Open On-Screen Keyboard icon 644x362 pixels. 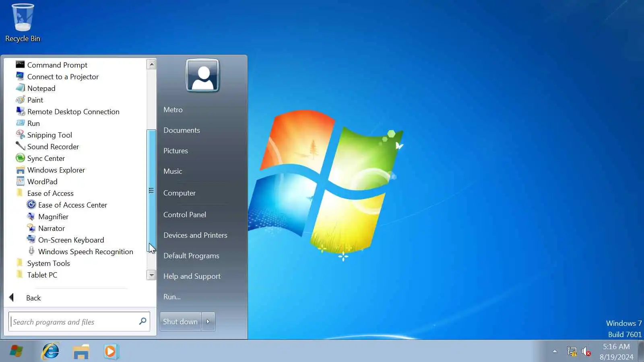tap(31, 239)
